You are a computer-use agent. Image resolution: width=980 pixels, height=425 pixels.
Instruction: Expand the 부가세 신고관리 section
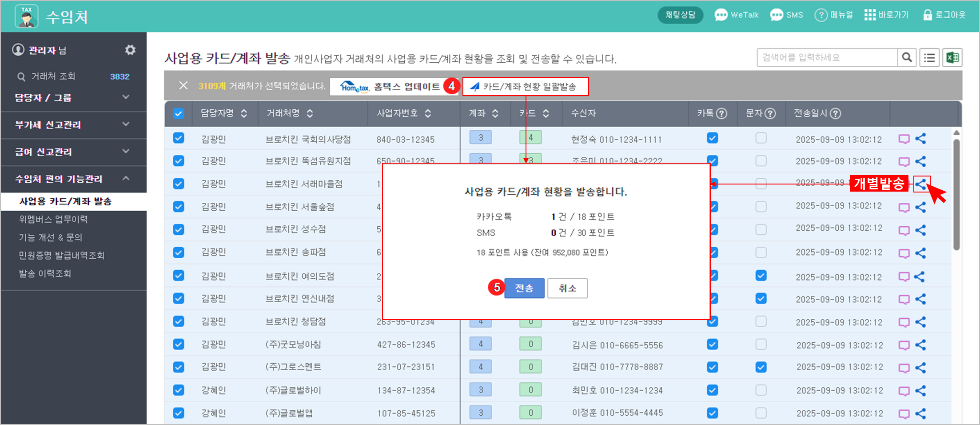73,125
